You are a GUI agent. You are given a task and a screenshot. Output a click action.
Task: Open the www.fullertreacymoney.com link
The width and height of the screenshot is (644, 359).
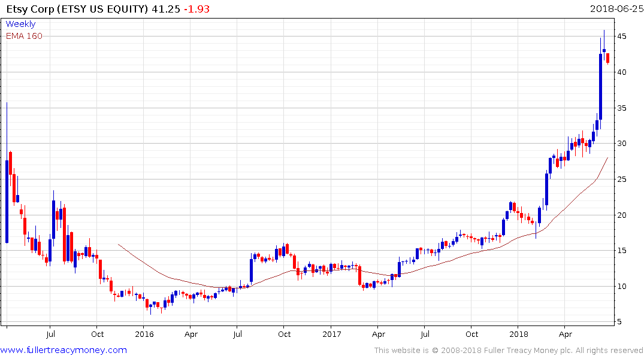(64, 350)
